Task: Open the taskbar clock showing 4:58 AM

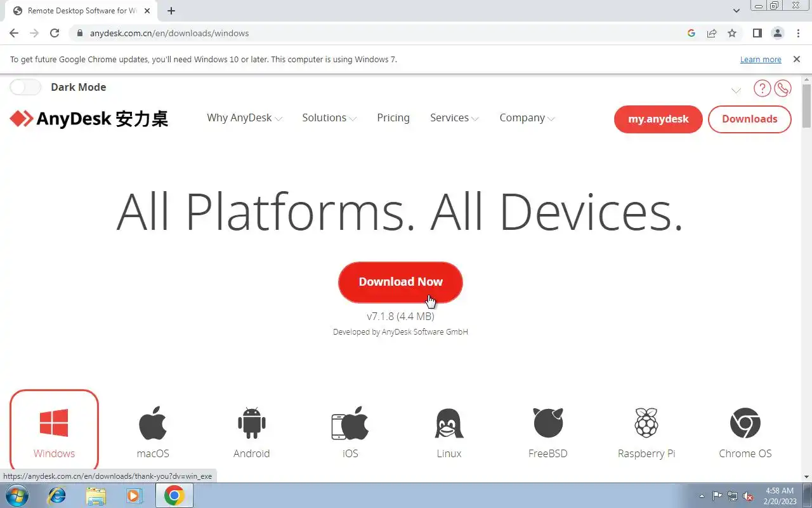Action: point(780,496)
